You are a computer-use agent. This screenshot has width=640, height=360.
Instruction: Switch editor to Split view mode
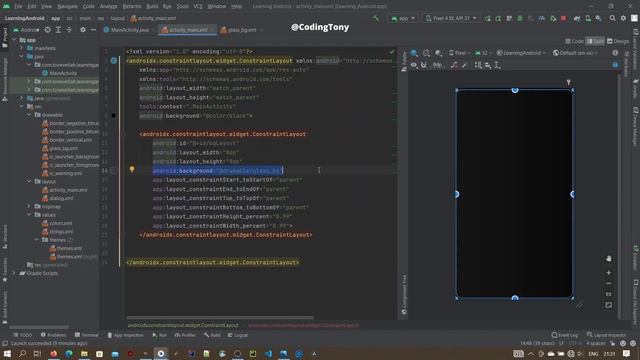point(595,41)
